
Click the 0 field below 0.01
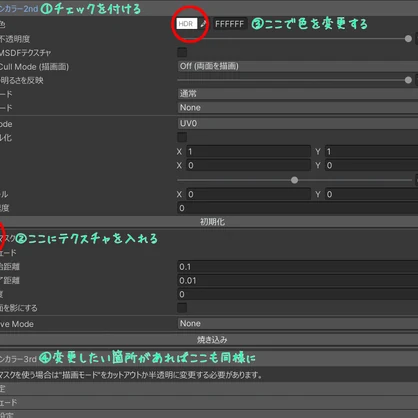coord(297,294)
